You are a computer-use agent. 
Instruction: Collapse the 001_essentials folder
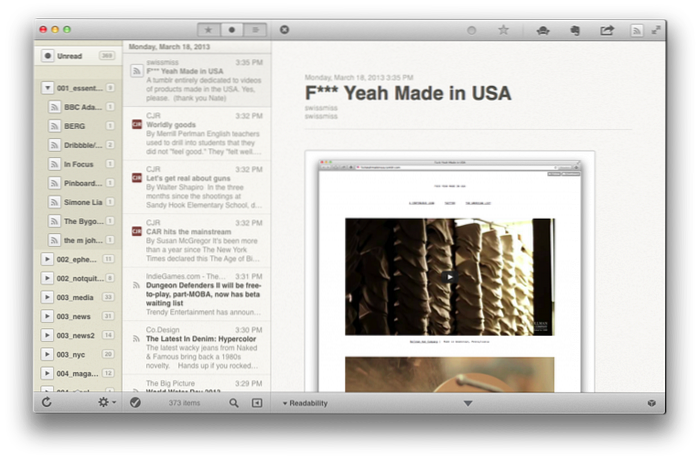(x=47, y=88)
